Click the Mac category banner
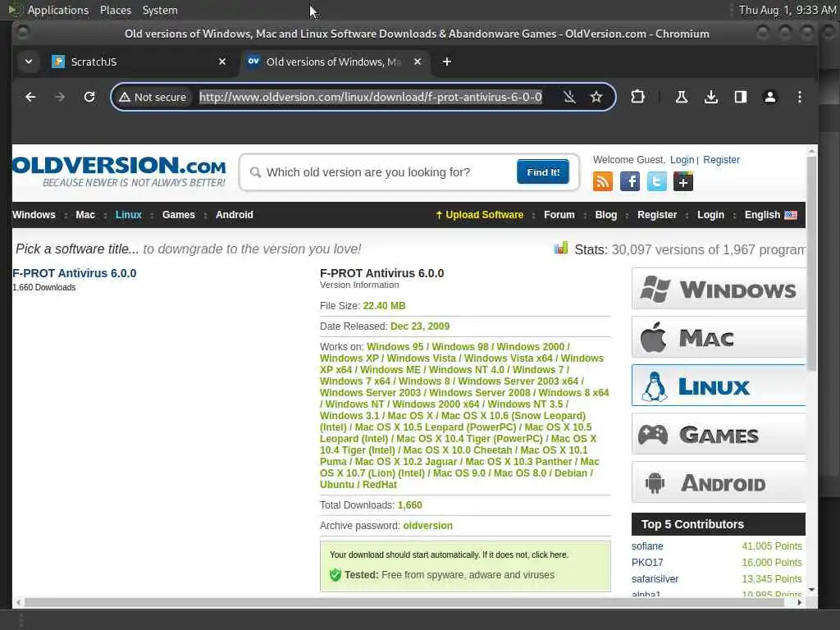 point(719,337)
